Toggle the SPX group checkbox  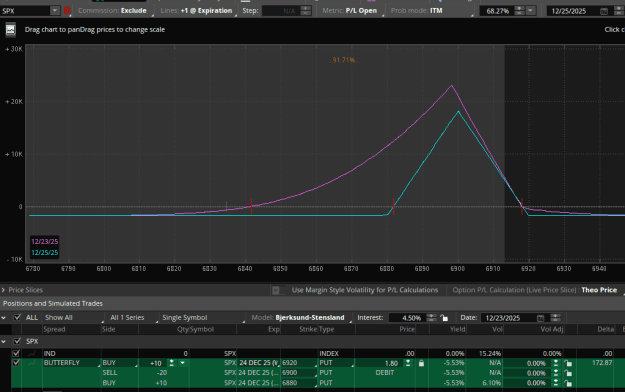[17, 341]
